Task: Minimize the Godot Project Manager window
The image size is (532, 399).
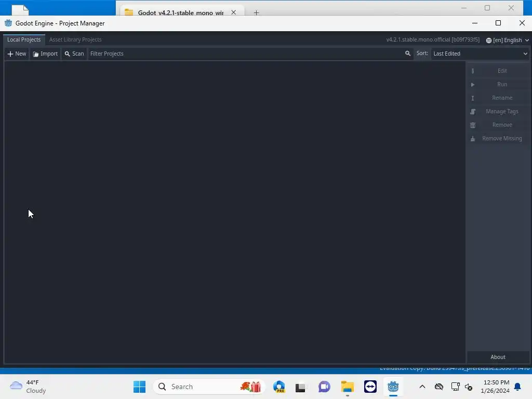Action: 475,23
